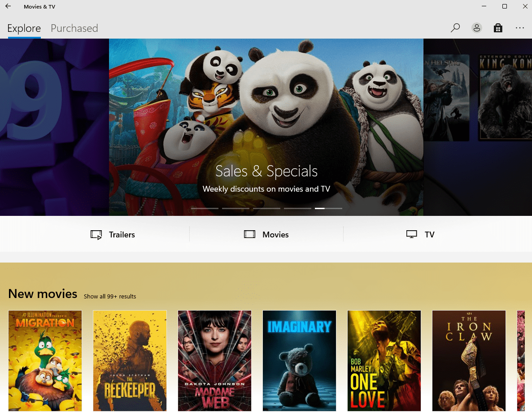Screen dimensions: 532x412
Task: Click the back arrow icon
Action: (8, 7)
